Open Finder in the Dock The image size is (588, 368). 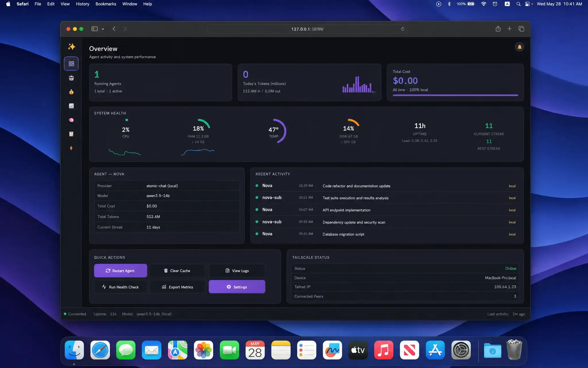click(74, 350)
